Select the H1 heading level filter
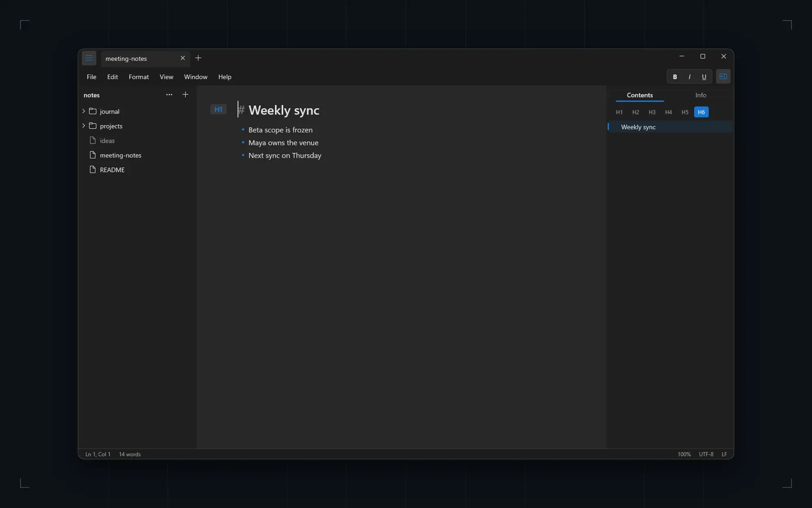Screen dimensions: 812x508 [619, 112]
